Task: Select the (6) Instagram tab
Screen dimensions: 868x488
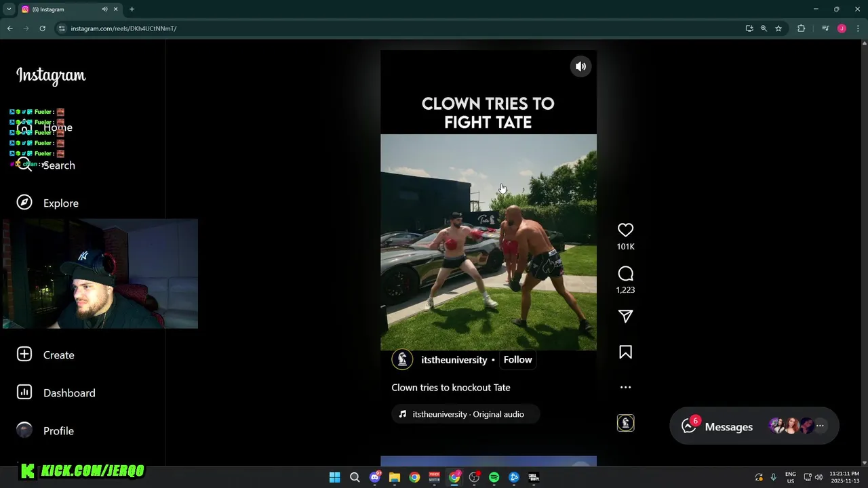Action: [x=70, y=9]
